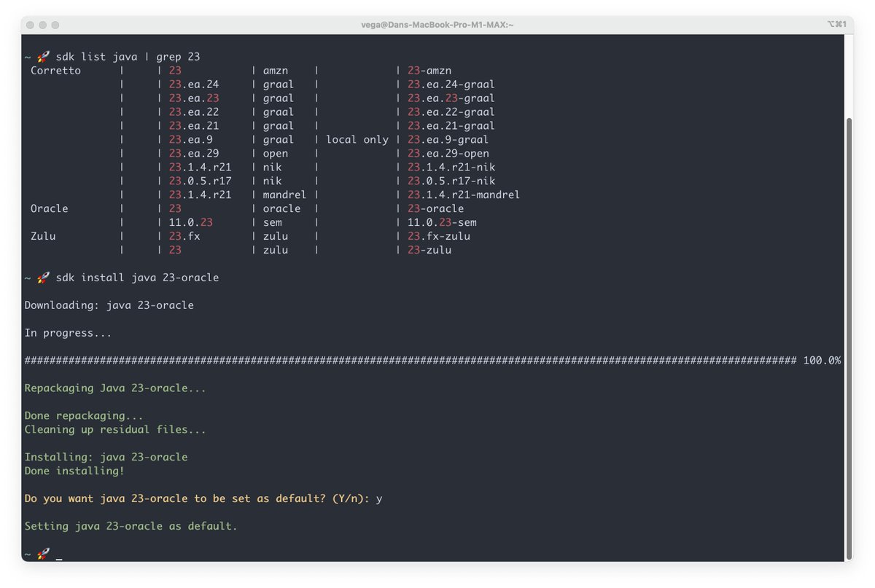This screenshot has width=875, height=588.
Task: Click the window title vega@Dans-MacBook-Pro-M1-MAX
Action: (x=437, y=25)
